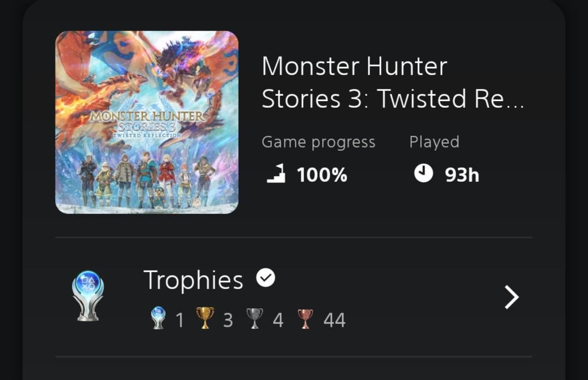Tap the Game progress label
The image size is (588, 380).
318,142
